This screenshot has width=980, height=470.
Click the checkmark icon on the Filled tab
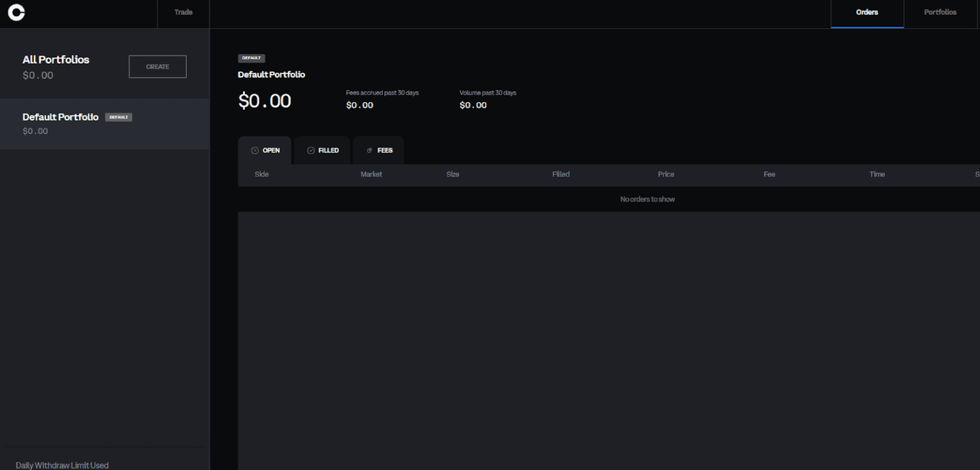point(311,150)
